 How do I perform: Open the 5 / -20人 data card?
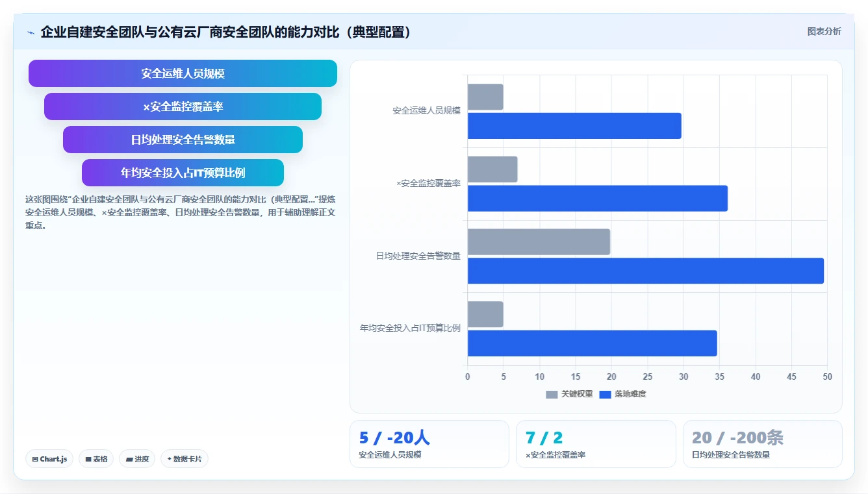[429, 444]
